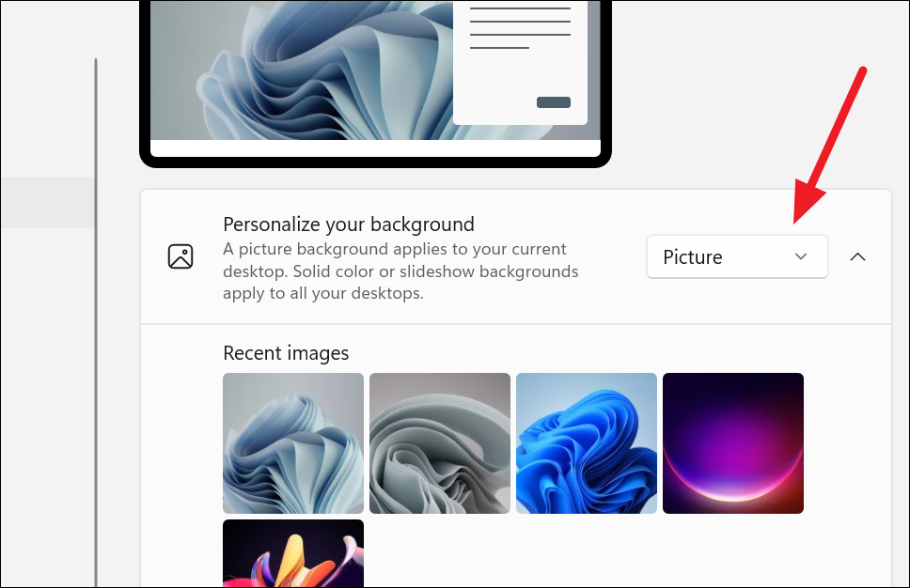Click the picture icon beside Personalize your background
Viewport: 910px width, 588px height.
tap(180, 256)
